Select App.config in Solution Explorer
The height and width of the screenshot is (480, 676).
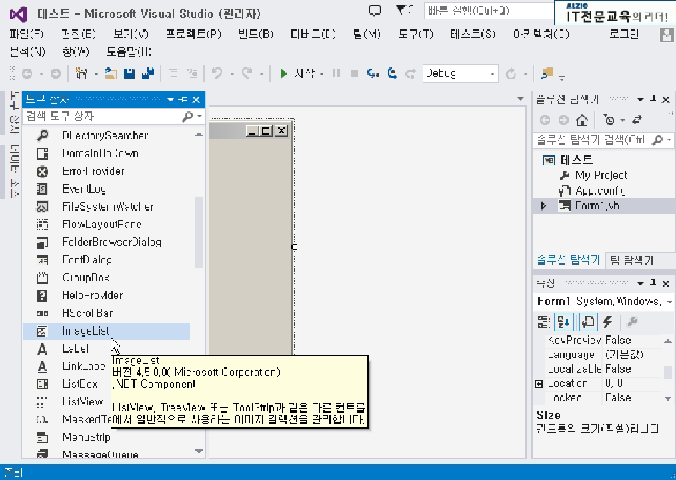(x=600, y=190)
